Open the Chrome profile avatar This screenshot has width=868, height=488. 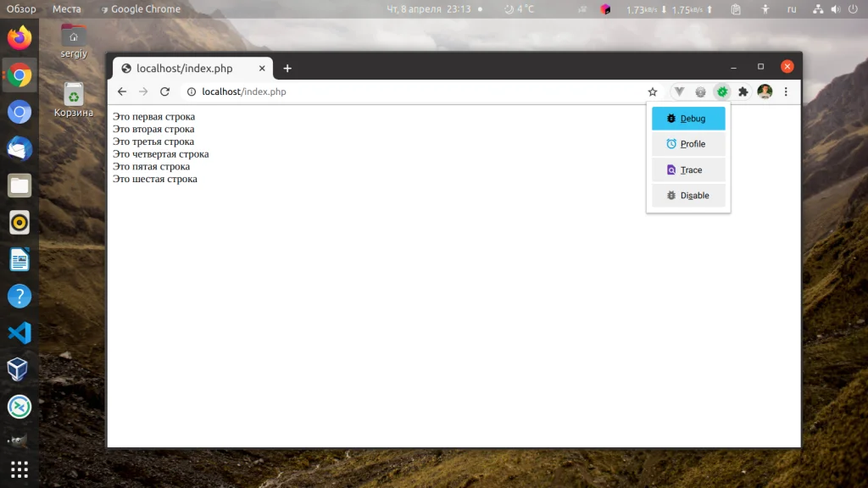tap(765, 91)
